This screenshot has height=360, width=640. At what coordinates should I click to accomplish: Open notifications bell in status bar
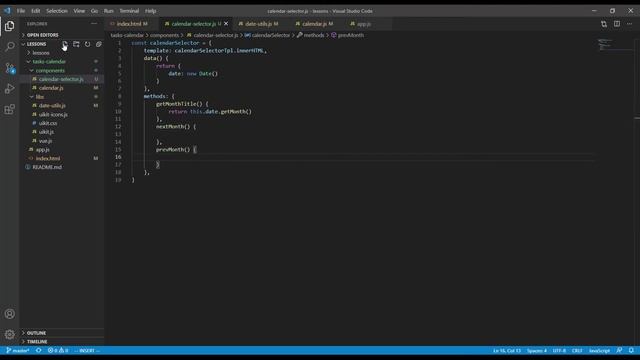coord(631,351)
